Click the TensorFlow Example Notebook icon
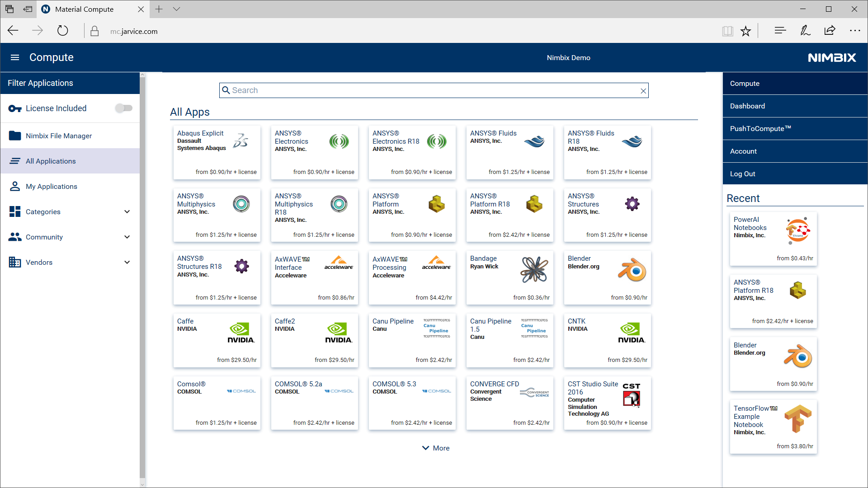Screen dimensions: 868x488 (798, 418)
